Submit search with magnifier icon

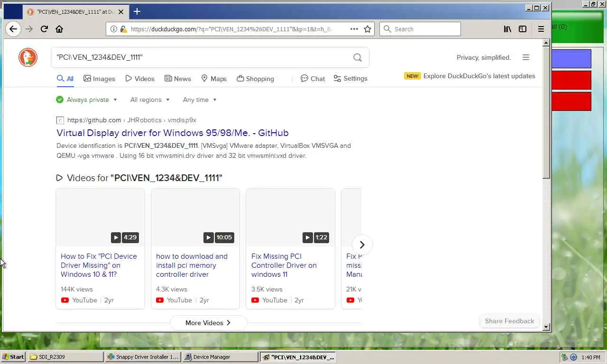click(358, 57)
